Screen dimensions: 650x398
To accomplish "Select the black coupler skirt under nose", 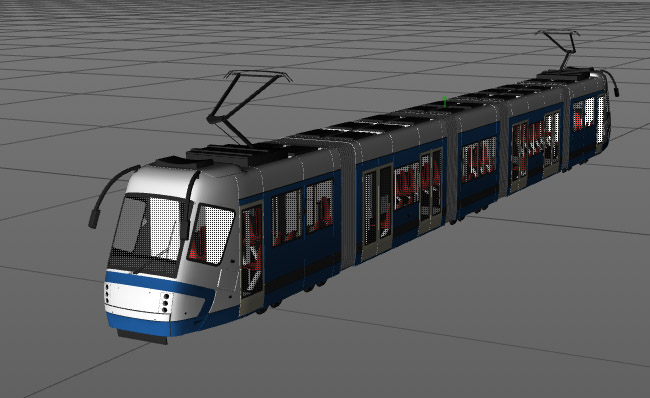I will [143, 337].
